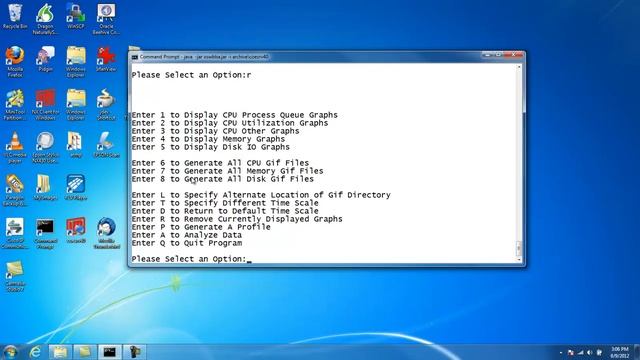Click the final 'Please Select an Option:' prompt
Viewport: 640px width, 360px height.
coord(189,259)
